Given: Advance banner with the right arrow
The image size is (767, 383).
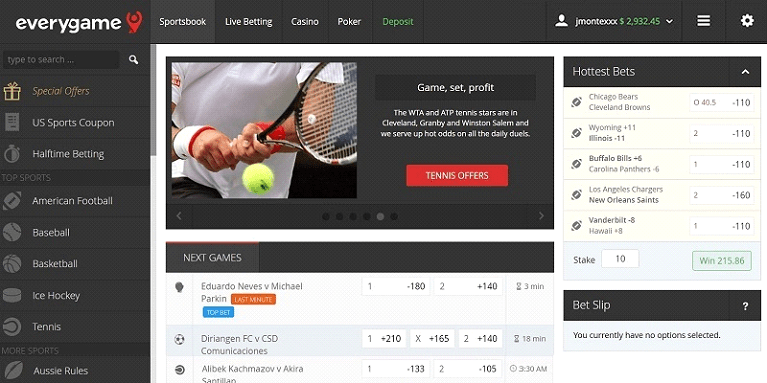Looking at the screenshot, I should (x=541, y=216).
